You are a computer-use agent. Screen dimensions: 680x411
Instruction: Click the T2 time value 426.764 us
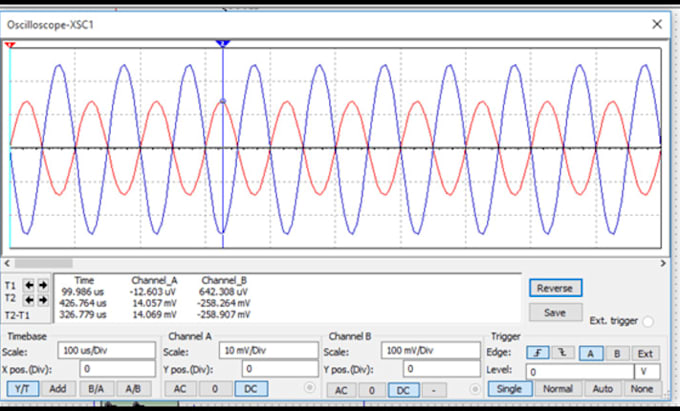coord(82,303)
